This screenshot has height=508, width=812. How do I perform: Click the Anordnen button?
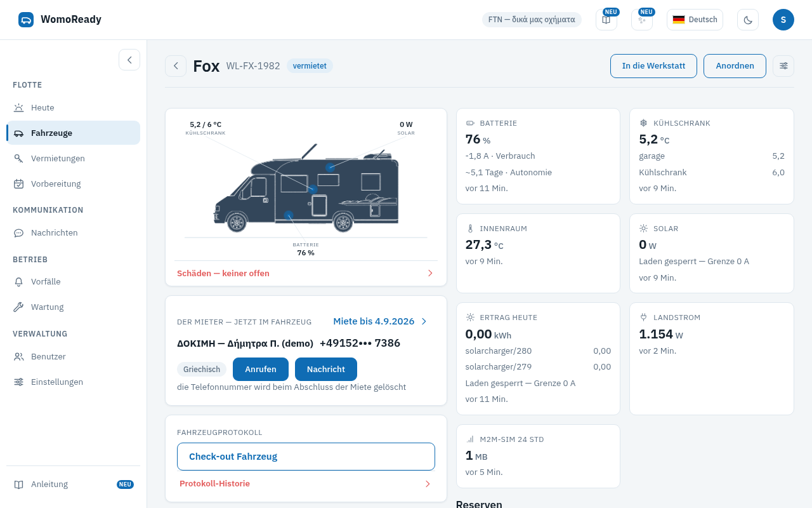735,66
